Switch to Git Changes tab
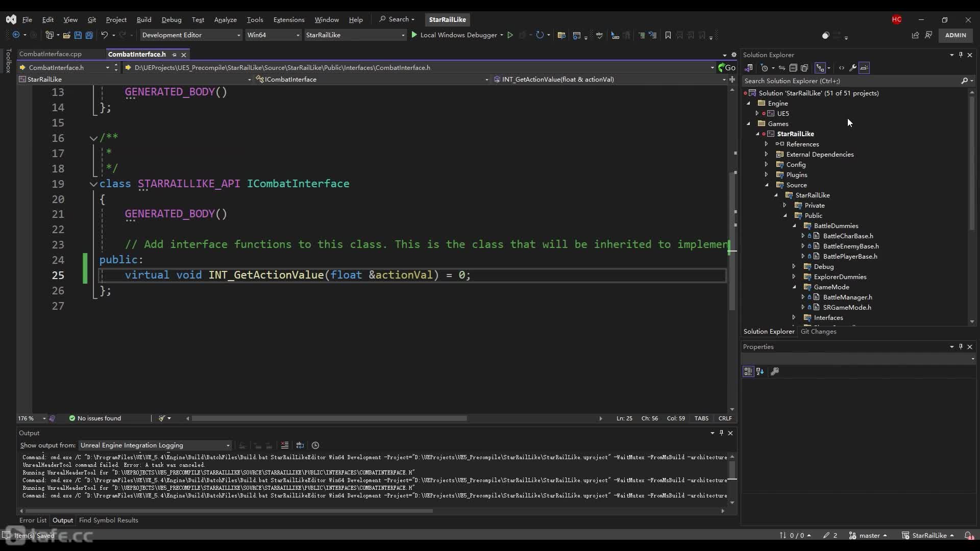The image size is (980, 551). click(x=818, y=332)
